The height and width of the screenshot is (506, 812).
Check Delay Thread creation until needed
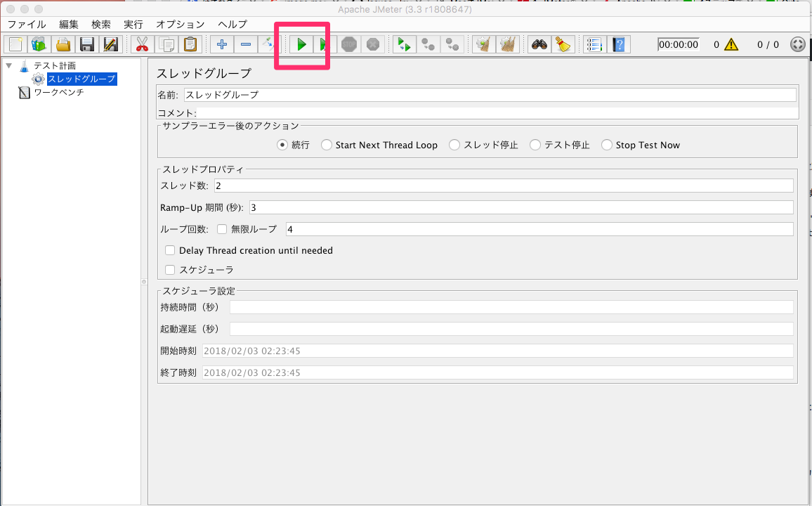[170, 250]
